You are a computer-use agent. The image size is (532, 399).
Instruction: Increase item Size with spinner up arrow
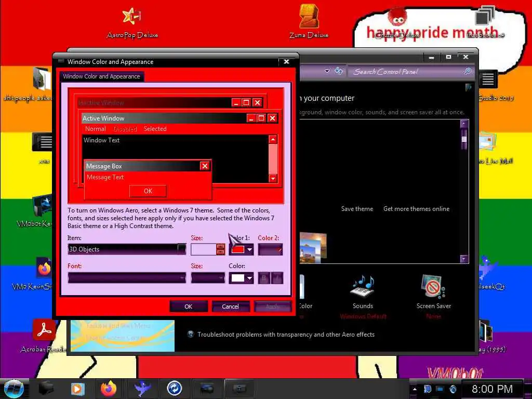tap(220, 247)
